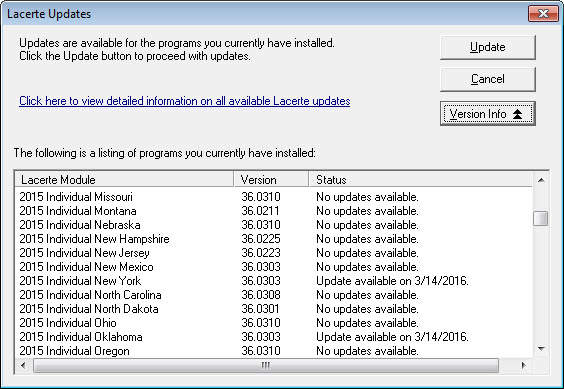Viewport: 564px width, 389px height.
Task: Click the Cancel button
Action: click(x=487, y=79)
